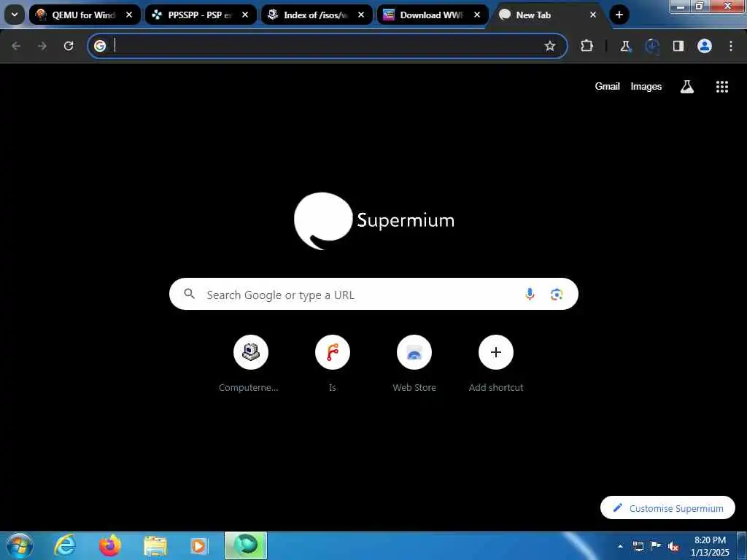Go back with the back arrow
This screenshot has height=560, width=747.
(16, 46)
